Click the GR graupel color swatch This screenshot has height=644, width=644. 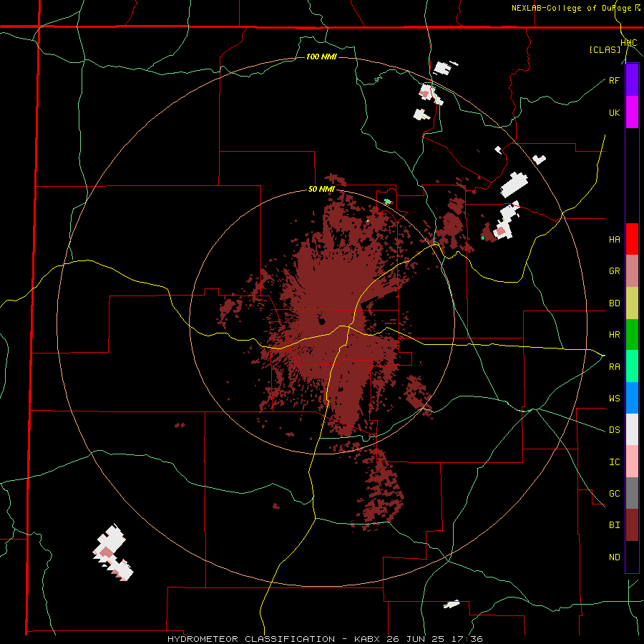632,270
